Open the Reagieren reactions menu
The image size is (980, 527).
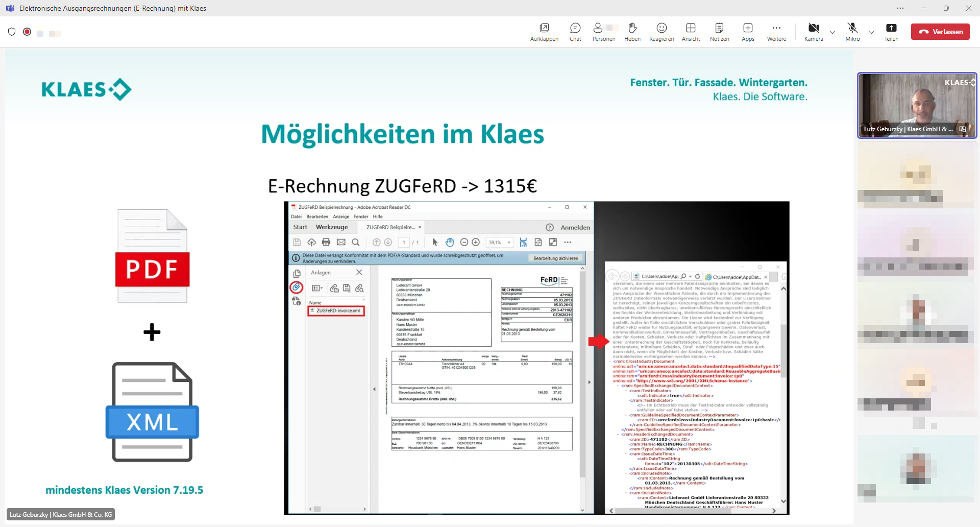pyautogui.click(x=661, y=32)
